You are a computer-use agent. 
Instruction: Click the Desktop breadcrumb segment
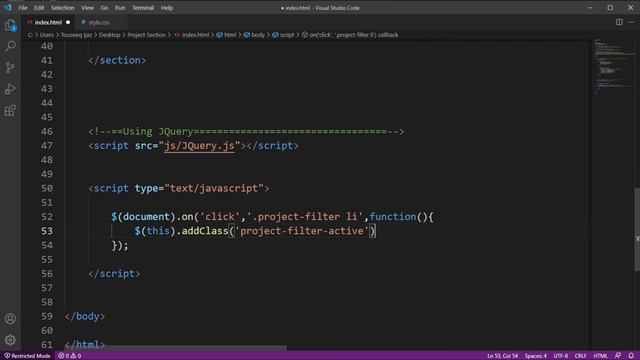(109, 35)
